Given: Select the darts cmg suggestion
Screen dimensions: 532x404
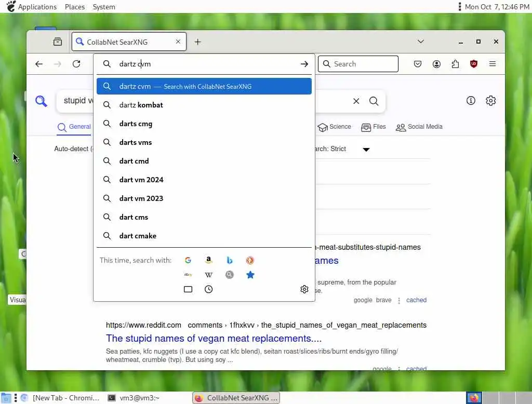Looking at the screenshot, I should click(204, 124).
